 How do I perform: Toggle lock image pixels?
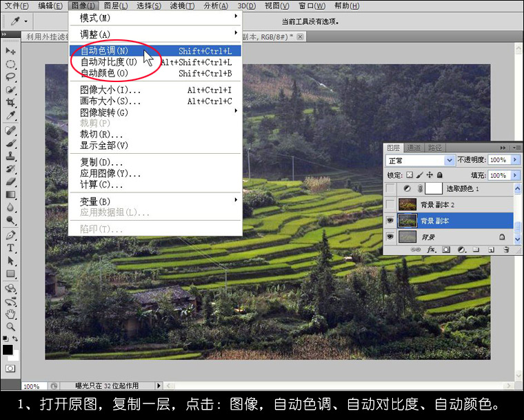tap(419, 175)
